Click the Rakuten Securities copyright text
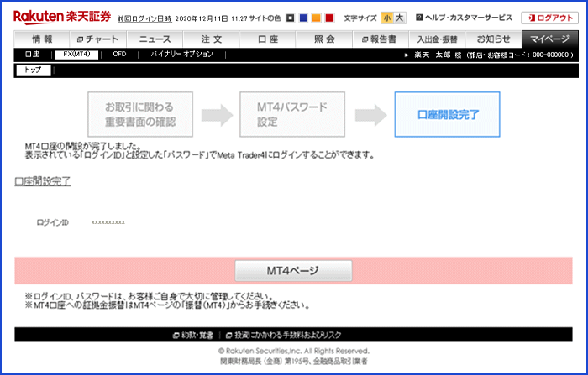Screen dimensions: 588x375 294,351
